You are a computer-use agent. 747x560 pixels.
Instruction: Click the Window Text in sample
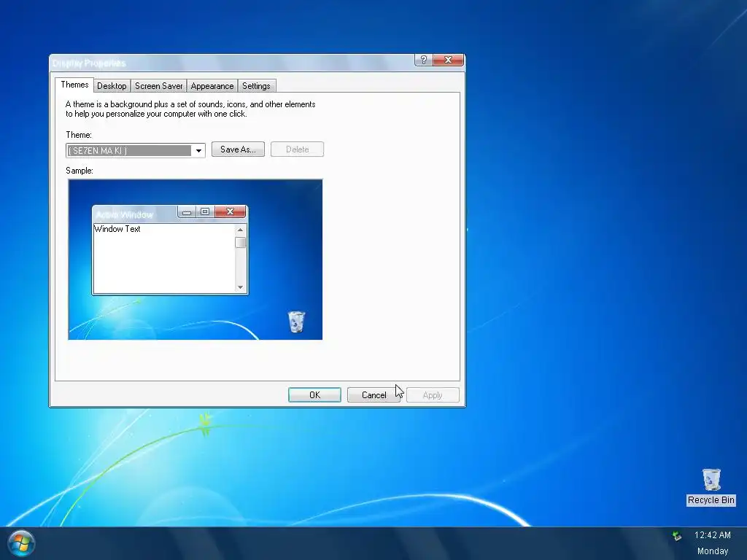(117, 229)
